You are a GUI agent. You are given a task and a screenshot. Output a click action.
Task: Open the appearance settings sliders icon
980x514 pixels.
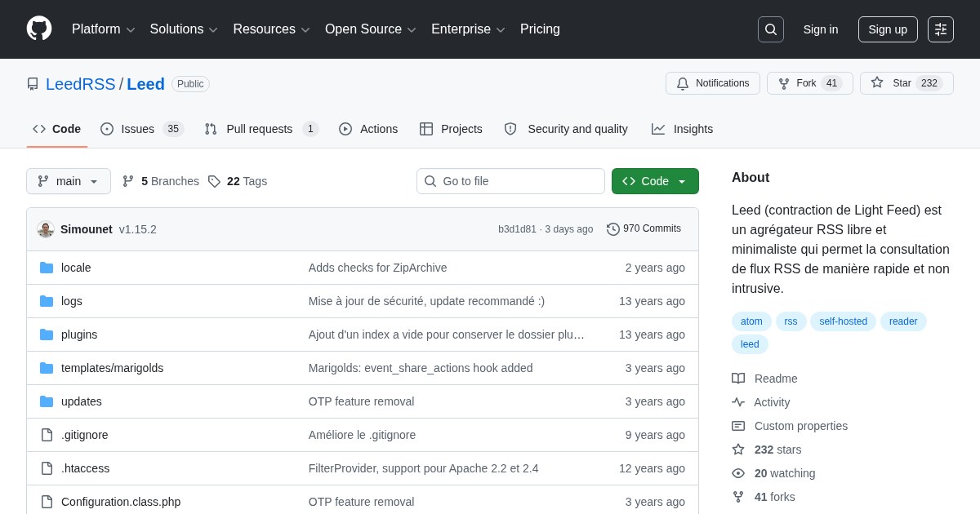coord(941,29)
